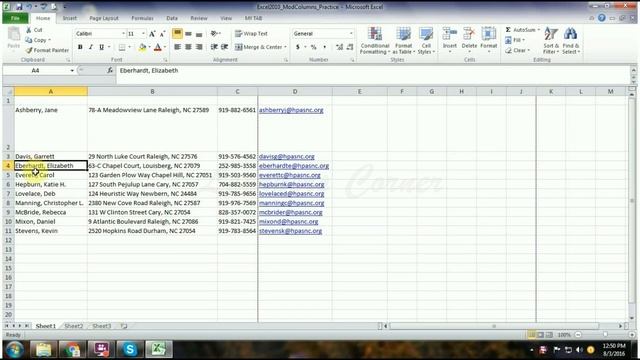Apply Accounting dollar format
The width and height of the screenshot is (640, 360).
tap(298, 47)
